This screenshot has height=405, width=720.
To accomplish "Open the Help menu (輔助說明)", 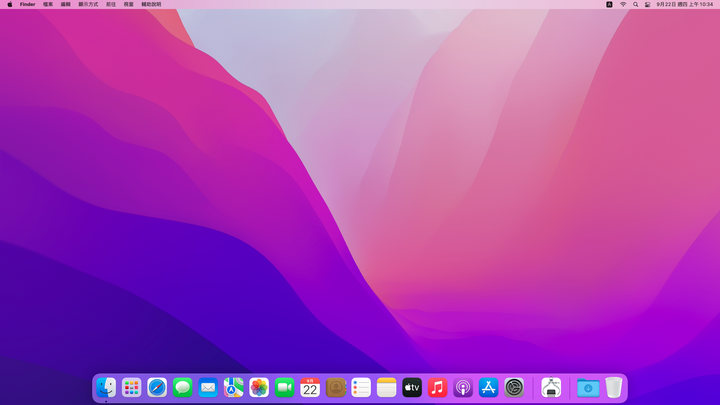I will click(x=151, y=4).
